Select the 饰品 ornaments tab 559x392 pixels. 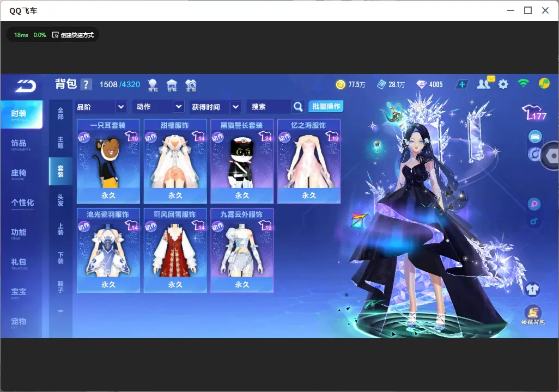[x=21, y=144]
